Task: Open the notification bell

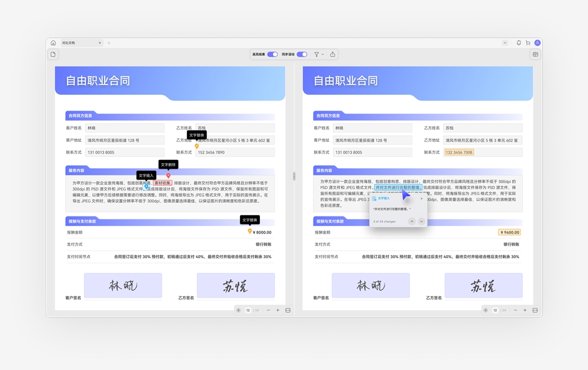Action: (519, 43)
